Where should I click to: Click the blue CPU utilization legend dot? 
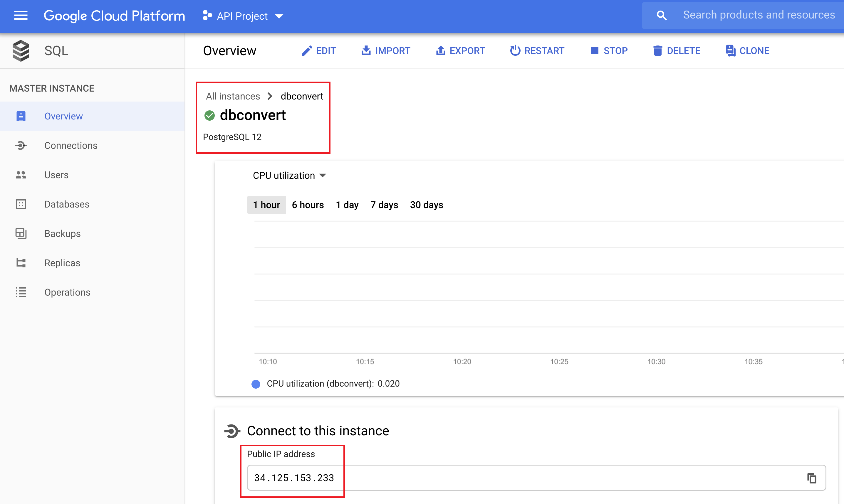coord(256,384)
